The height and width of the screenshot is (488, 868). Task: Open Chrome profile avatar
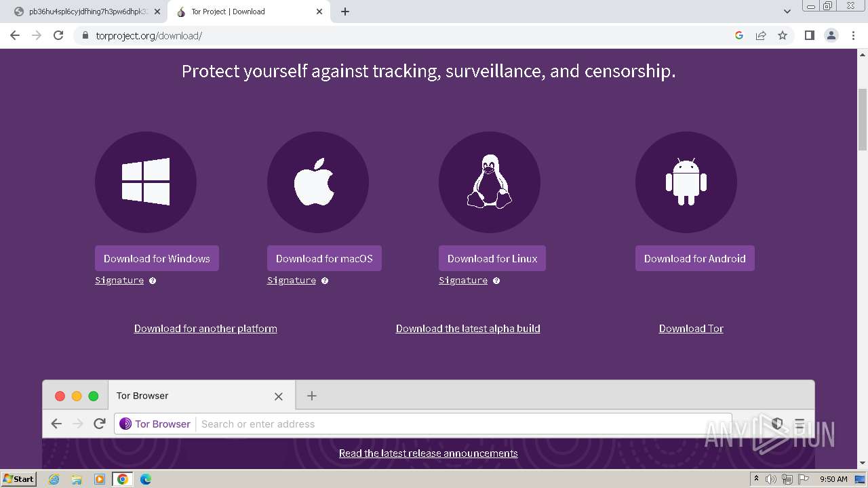pos(831,35)
